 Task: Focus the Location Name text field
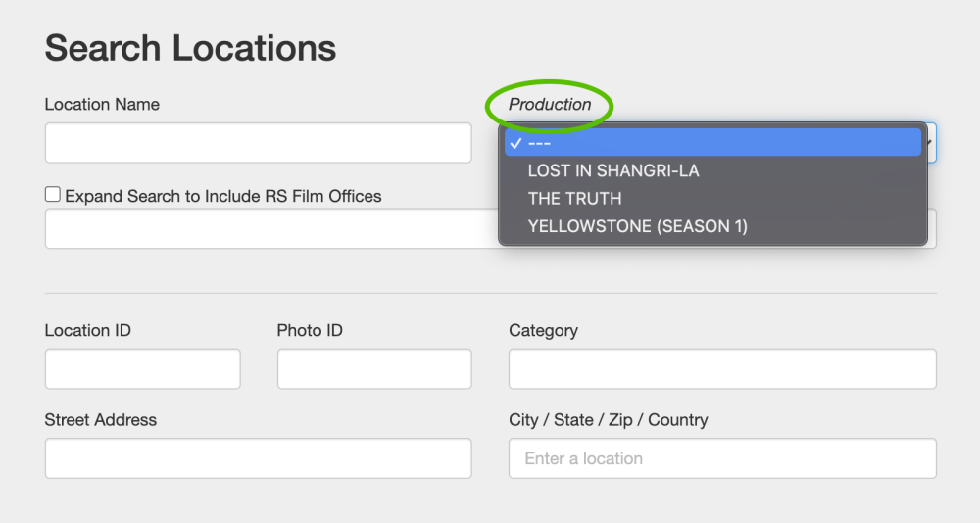tap(258, 143)
